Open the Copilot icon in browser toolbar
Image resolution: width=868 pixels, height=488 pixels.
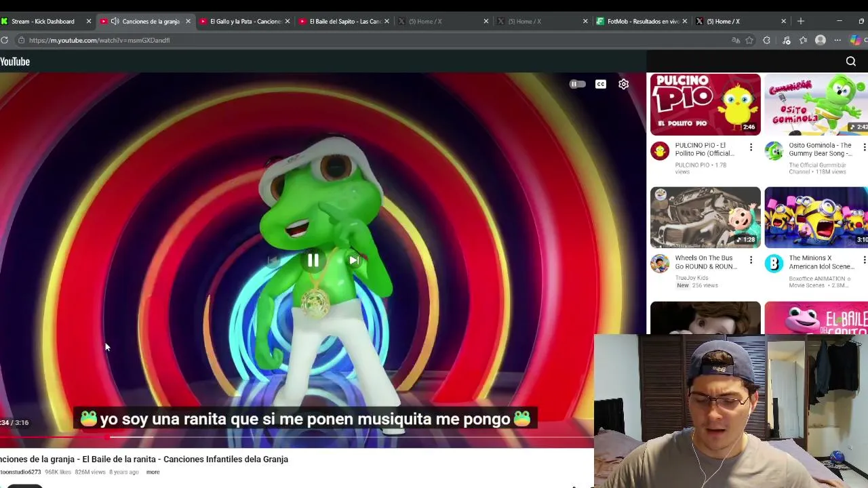click(x=855, y=40)
